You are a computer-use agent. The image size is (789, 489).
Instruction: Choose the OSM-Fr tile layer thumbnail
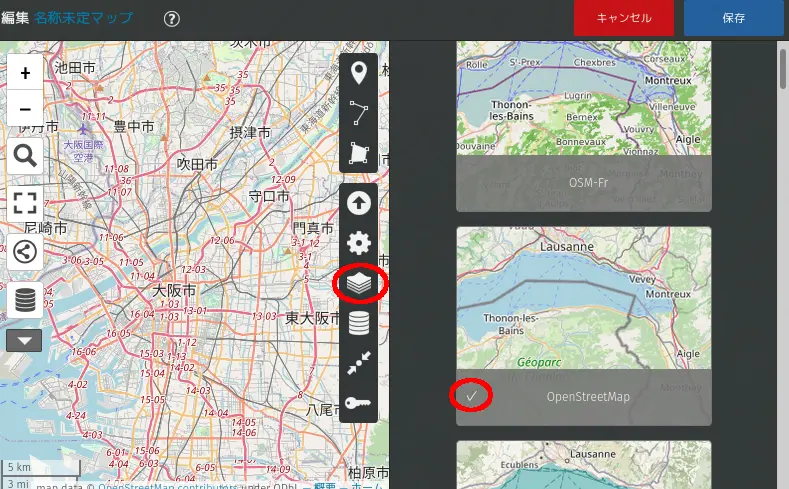[x=584, y=126]
